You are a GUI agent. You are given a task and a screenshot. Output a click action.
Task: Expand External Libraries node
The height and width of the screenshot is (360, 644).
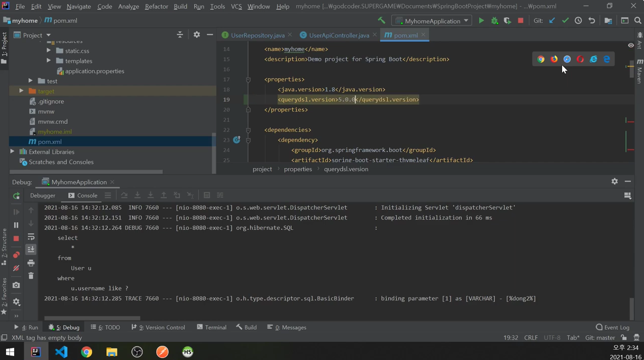12,151
